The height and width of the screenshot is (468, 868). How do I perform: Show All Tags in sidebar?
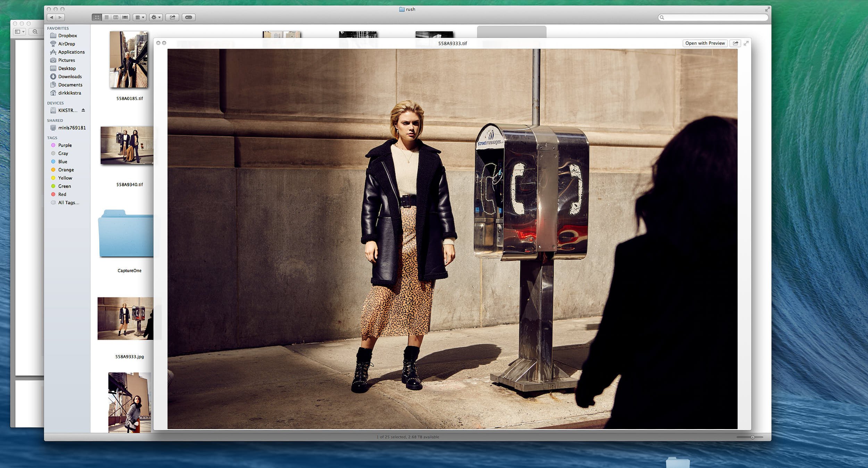tap(68, 203)
